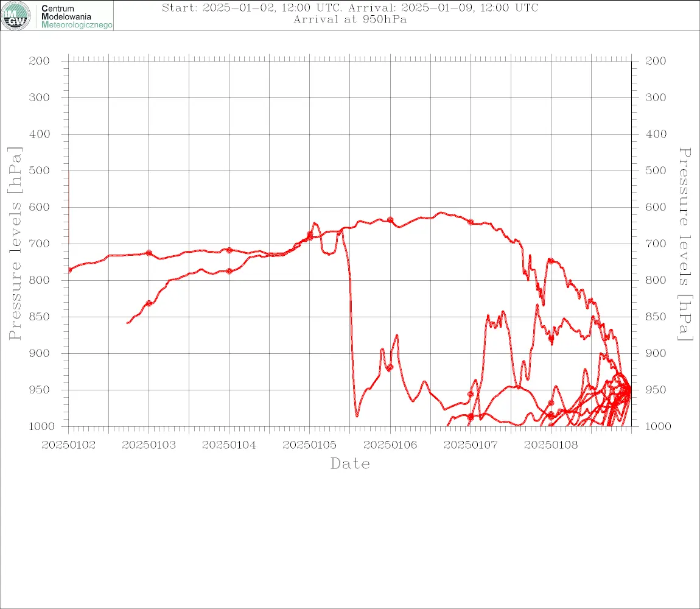Click trajectory marker at 20250103 near 830 hPa

coord(149,303)
